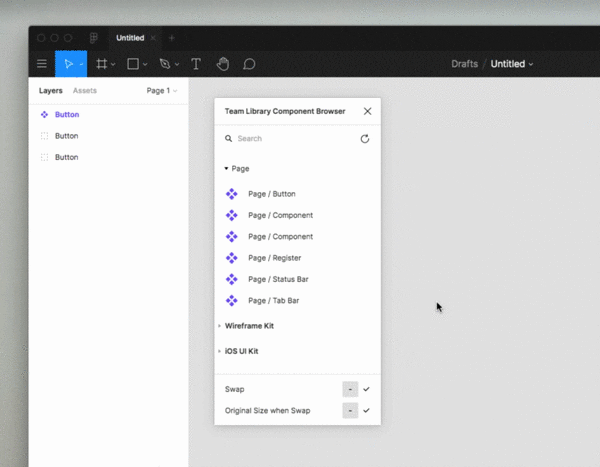Switch to the Layers tab
This screenshot has height=467, width=600.
[51, 91]
